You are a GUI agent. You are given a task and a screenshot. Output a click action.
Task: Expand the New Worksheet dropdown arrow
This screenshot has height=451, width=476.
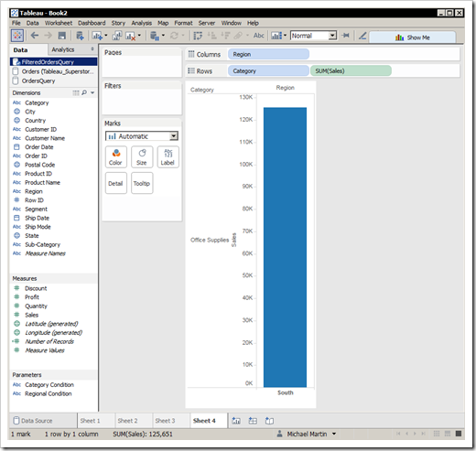click(106, 36)
